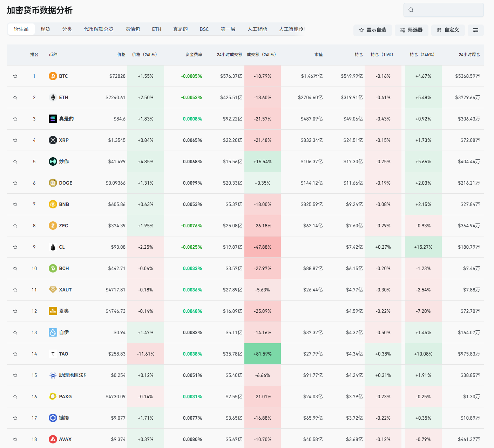Select the 代币解锁总览 tab
Screen dimensions: 494x448
[99, 29]
